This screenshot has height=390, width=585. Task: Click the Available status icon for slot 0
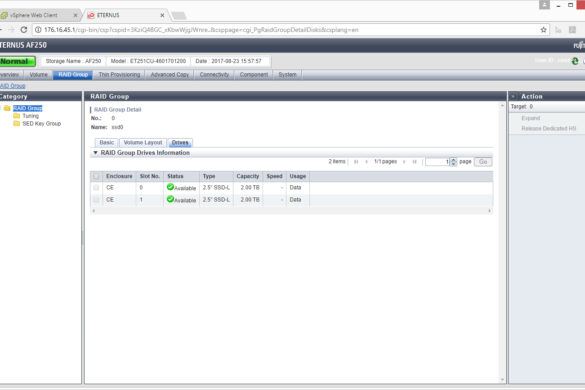point(171,187)
